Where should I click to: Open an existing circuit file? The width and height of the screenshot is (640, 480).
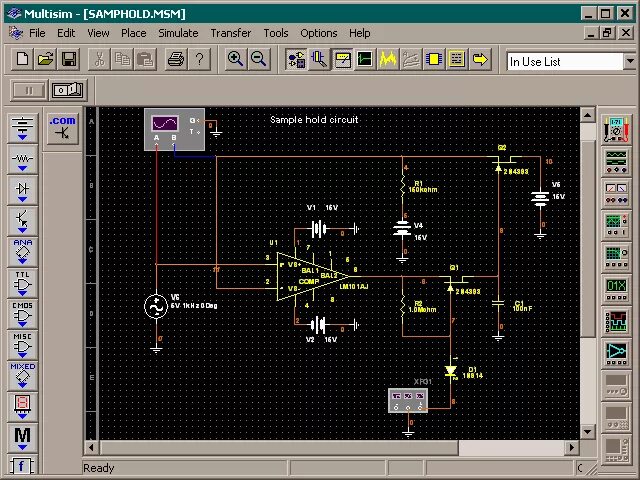(x=46, y=60)
